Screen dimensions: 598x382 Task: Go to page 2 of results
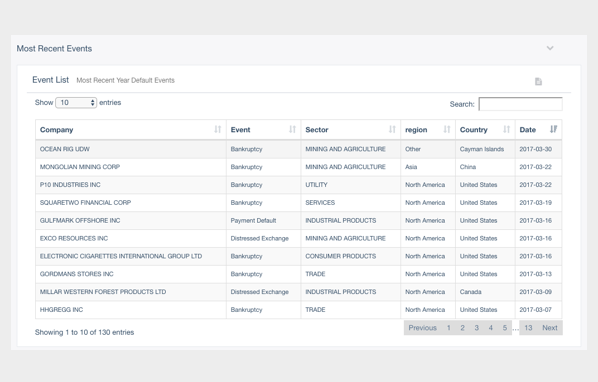tap(462, 327)
